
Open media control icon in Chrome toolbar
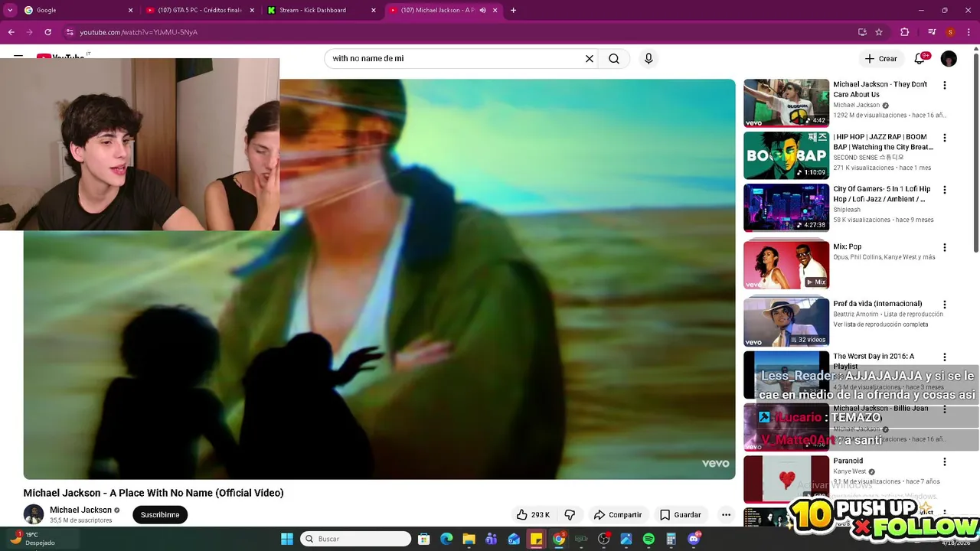pyautogui.click(x=932, y=32)
